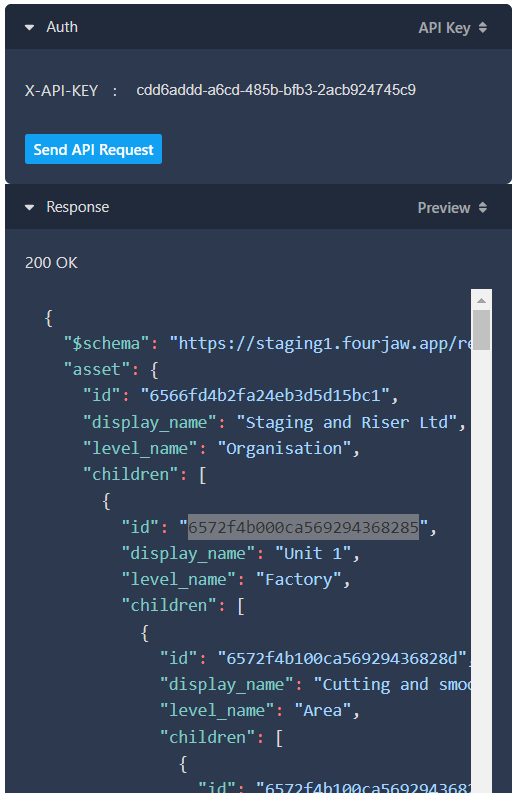This screenshot has width=513, height=793.
Task: Click the "Unit 1" display name value
Action: point(313,553)
